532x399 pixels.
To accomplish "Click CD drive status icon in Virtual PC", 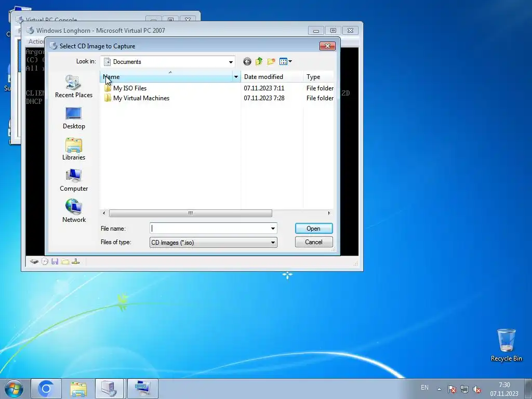I will coord(45,262).
